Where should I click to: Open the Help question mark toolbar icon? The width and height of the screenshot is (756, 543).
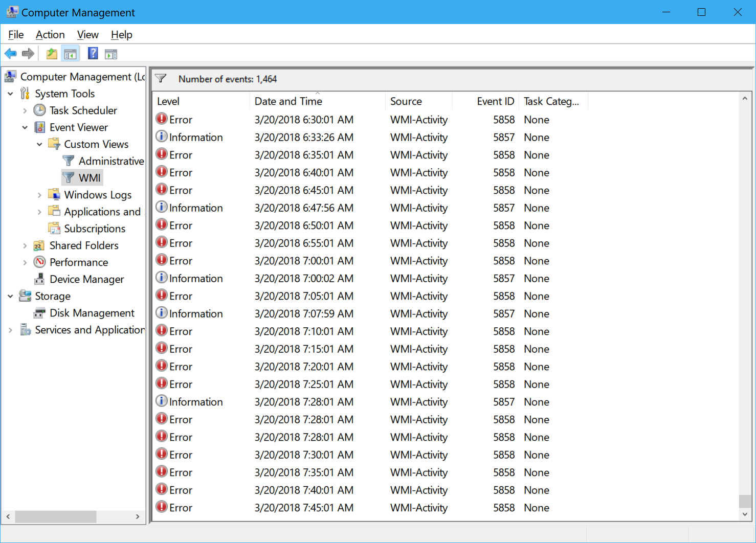point(93,53)
